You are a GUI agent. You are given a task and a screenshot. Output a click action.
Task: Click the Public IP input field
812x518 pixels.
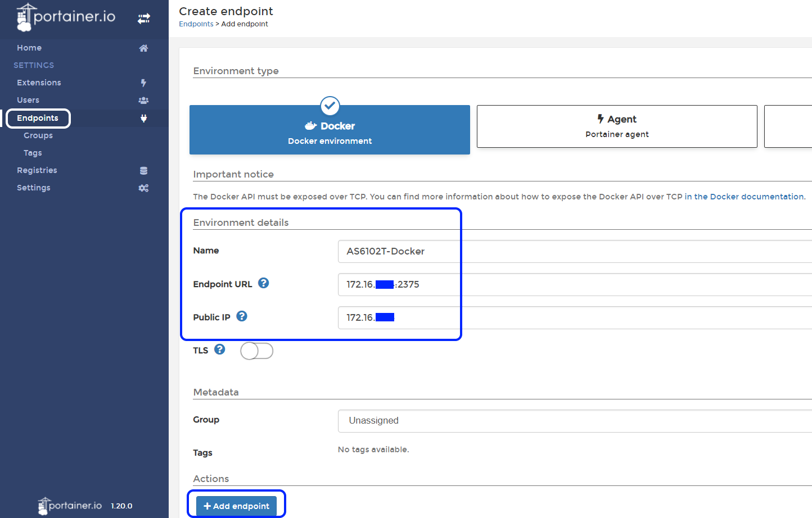coord(575,317)
